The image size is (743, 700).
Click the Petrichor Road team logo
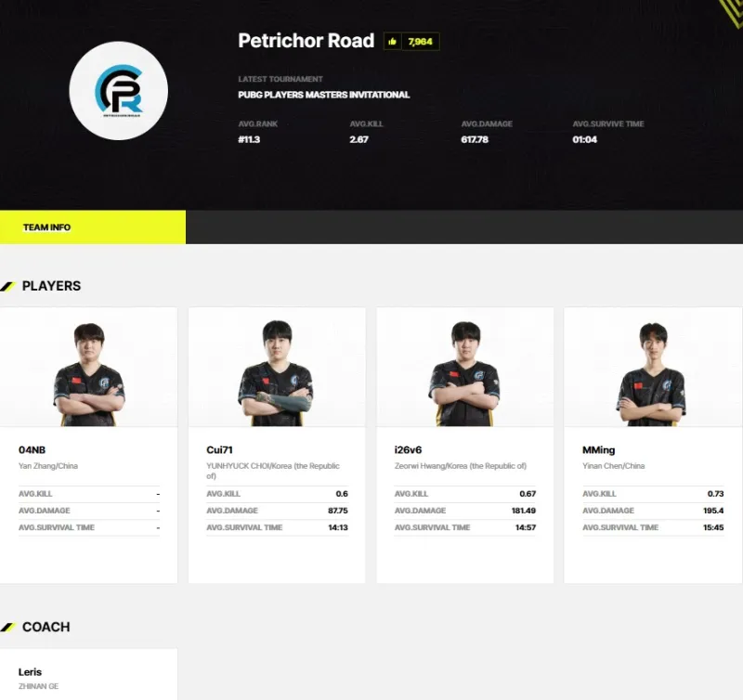pos(118,91)
